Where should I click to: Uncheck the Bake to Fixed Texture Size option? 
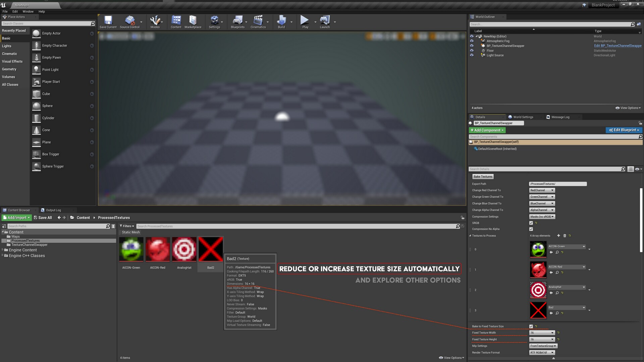point(531,326)
